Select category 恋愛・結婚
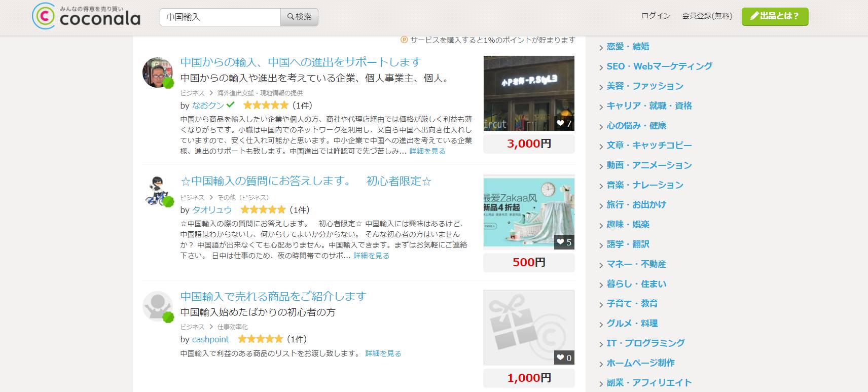Image resolution: width=868 pixels, height=392 pixels. point(628,47)
